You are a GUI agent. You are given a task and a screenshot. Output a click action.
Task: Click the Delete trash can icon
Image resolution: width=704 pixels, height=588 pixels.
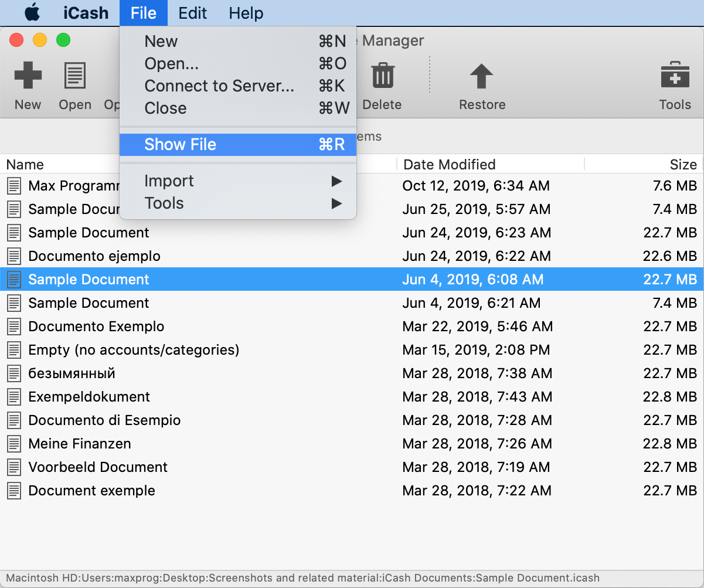(383, 75)
